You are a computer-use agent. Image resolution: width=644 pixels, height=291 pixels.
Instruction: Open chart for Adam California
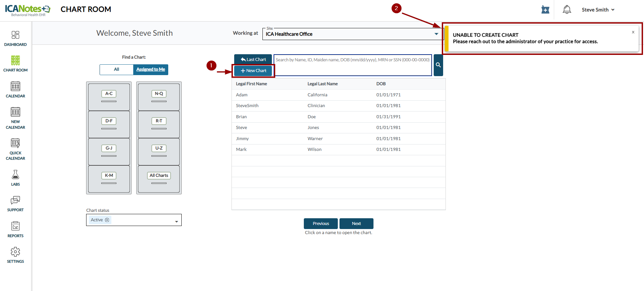point(338,95)
